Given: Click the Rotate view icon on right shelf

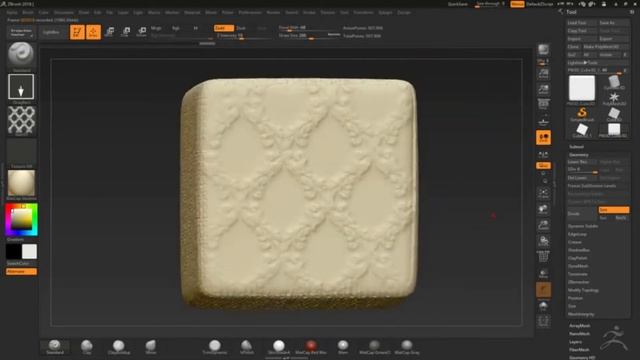Looking at the screenshot, I should pos(543,241).
